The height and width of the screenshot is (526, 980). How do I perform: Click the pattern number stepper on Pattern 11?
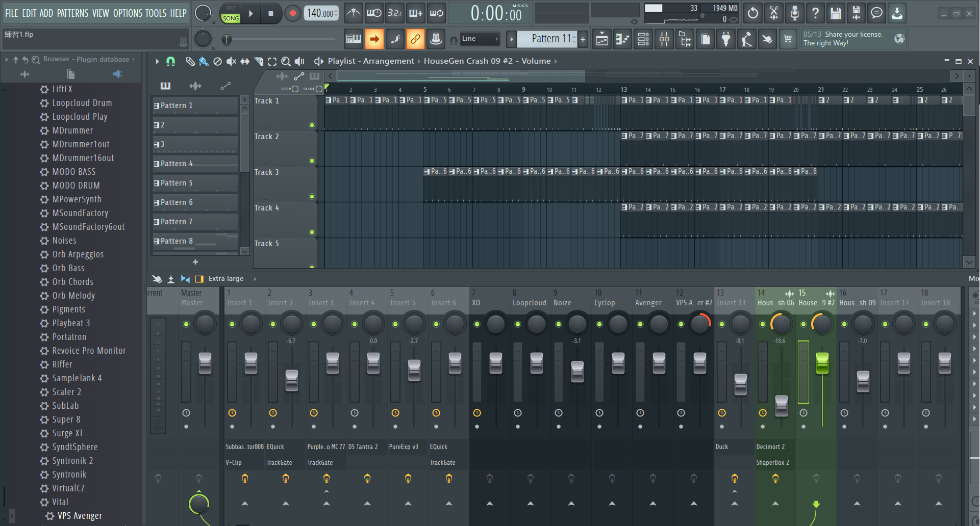[574, 39]
